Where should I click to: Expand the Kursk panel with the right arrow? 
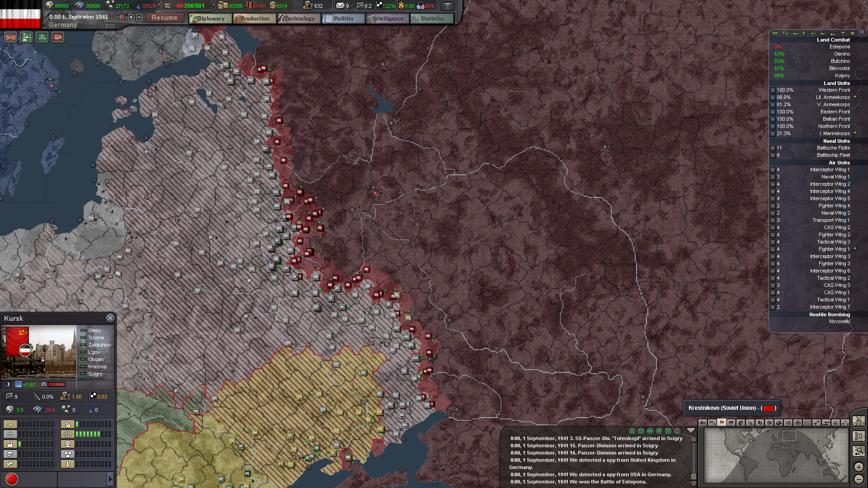[x=110, y=479]
